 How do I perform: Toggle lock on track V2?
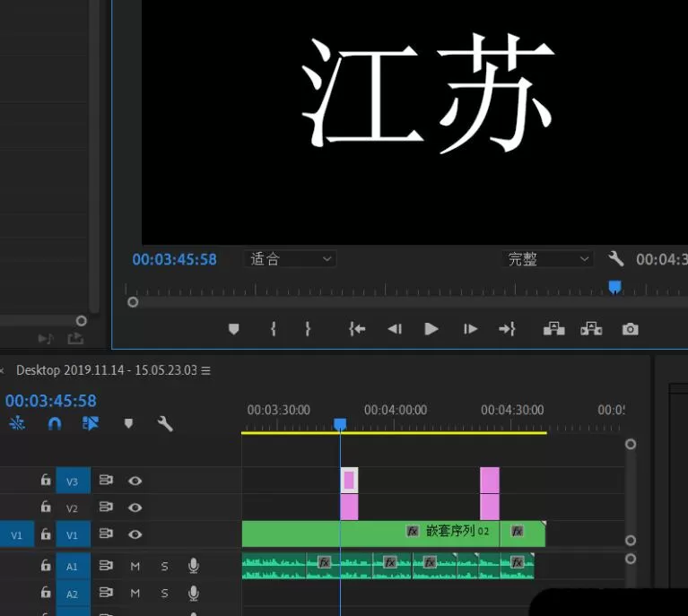(x=46, y=508)
